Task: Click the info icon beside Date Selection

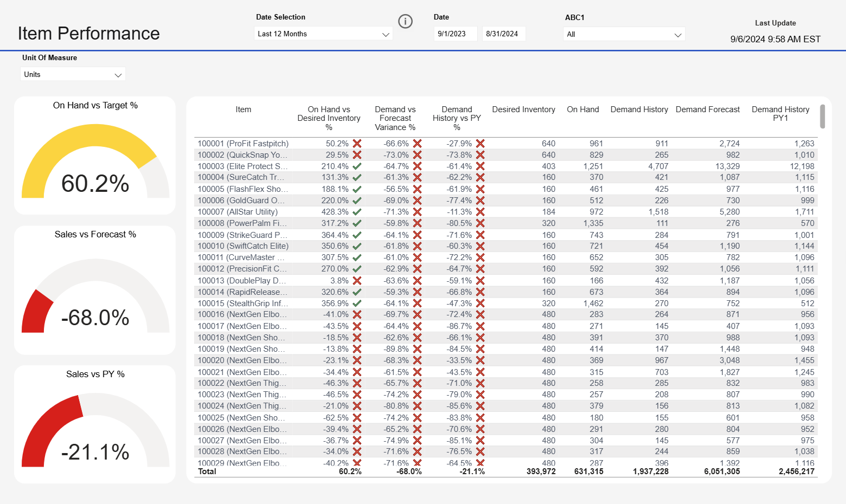Action: coord(405,22)
